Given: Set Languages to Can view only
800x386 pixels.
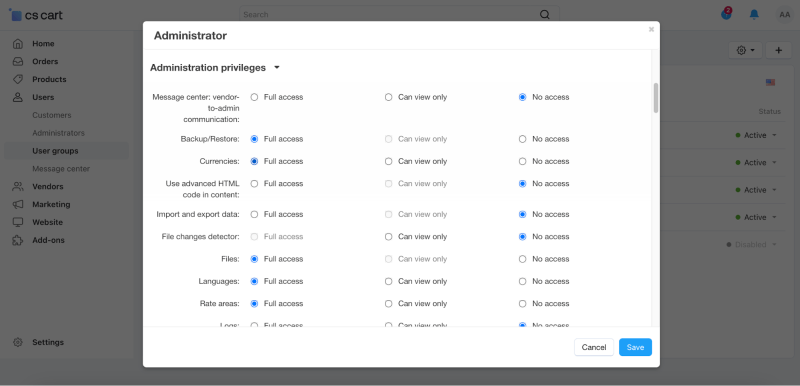Looking at the screenshot, I should click(x=388, y=281).
